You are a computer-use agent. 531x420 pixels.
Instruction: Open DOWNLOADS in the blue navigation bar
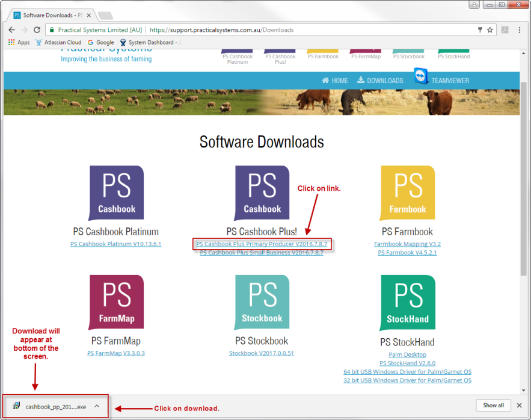pos(380,81)
